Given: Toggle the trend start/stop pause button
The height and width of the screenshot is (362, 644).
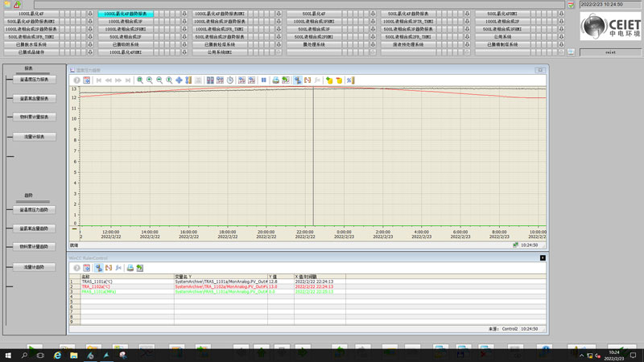Looking at the screenshot, I should pos(264,80).
